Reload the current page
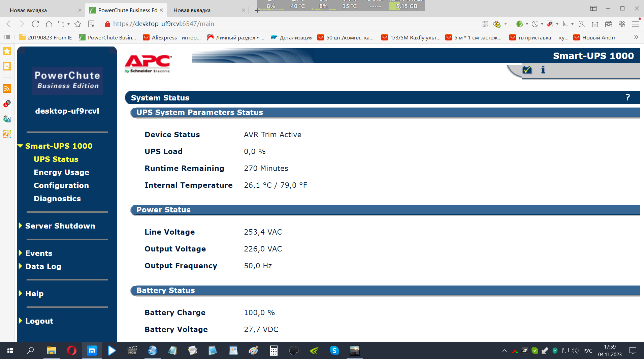Image resolution: width=644 pixels, height=359 pixels. tap(35, 24)
